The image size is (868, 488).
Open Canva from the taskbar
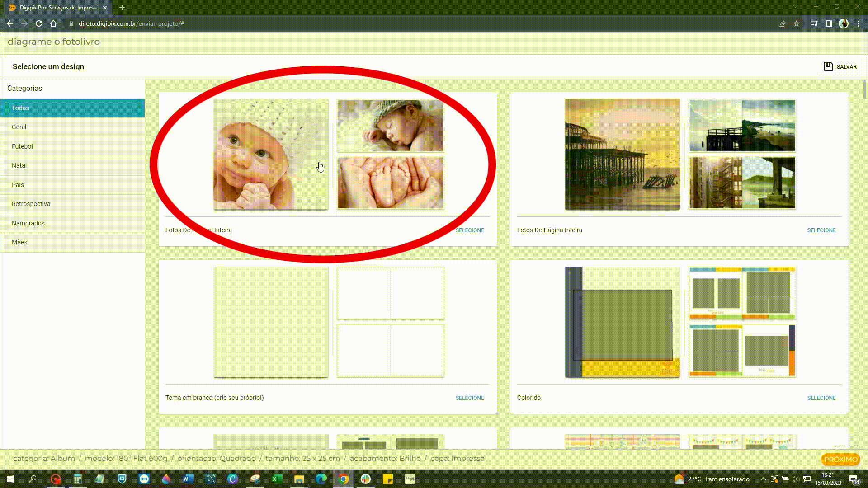pos(233,479)
